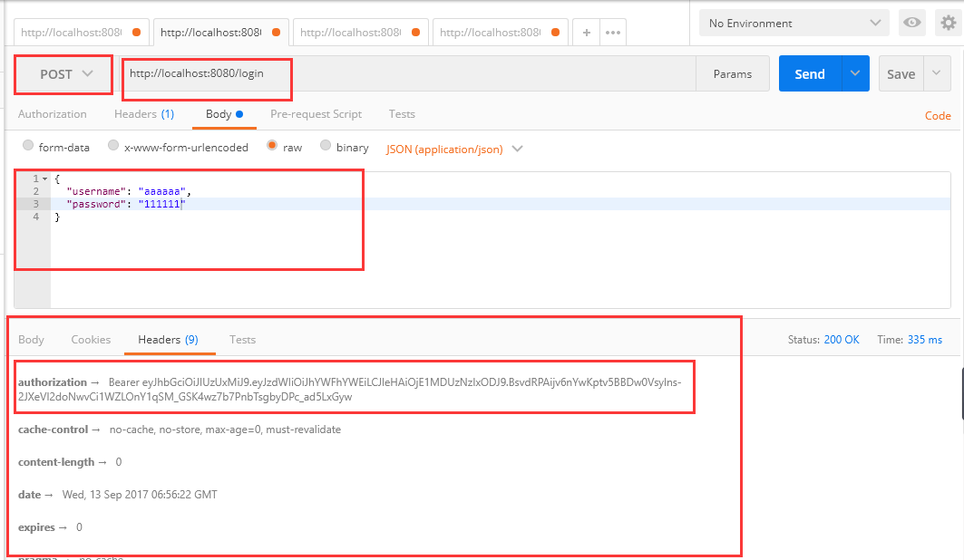Switch to the third localhost request tab
This screenshot has height=560, width=964.
pyautogui.click(x=360, y=33)
